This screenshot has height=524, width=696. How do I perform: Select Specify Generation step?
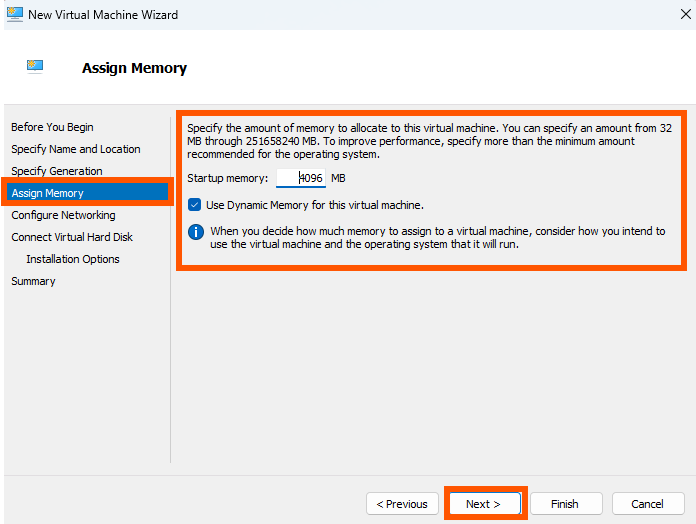tap(57, 171)
